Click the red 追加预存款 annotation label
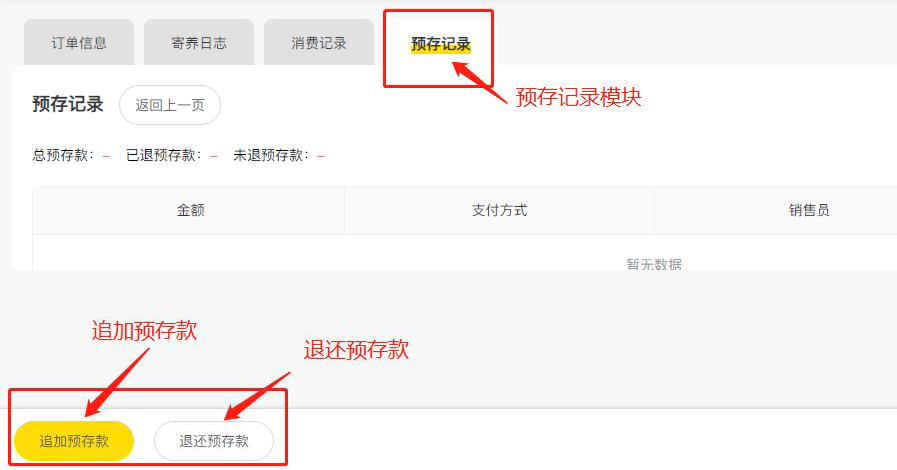This screenshot has height=470, width=897. 144,330
